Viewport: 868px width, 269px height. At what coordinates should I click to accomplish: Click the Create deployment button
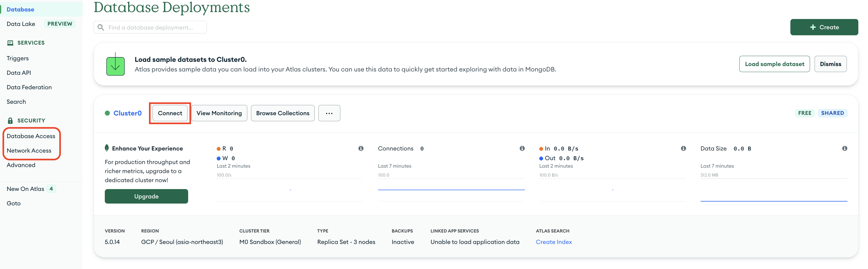point(824,27)
